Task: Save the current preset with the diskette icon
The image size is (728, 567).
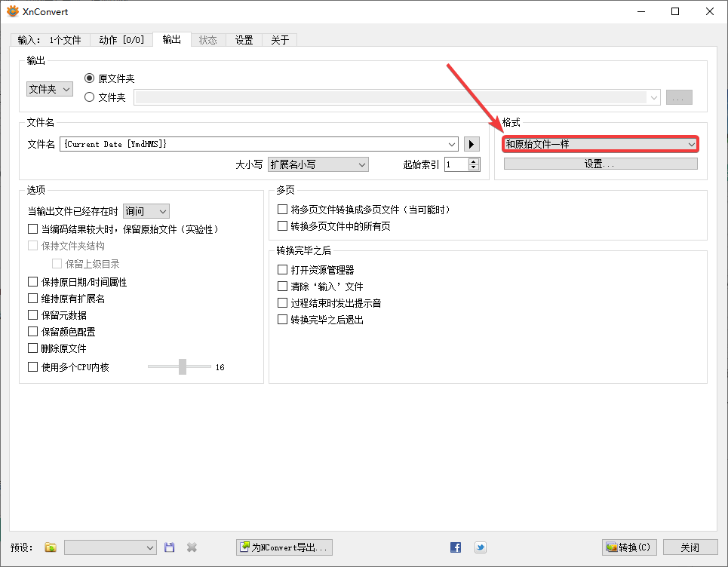Action: [x=169, y=547]
